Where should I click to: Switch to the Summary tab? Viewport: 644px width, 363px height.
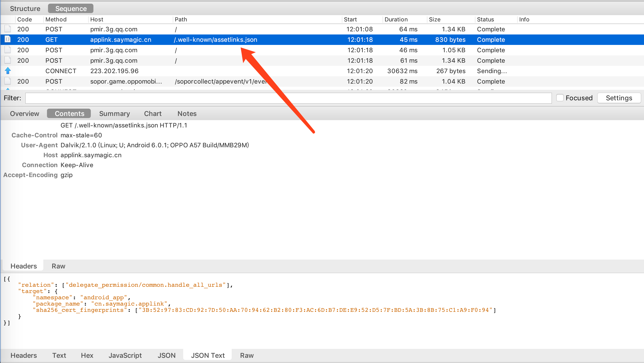click(x=114, y=114)
